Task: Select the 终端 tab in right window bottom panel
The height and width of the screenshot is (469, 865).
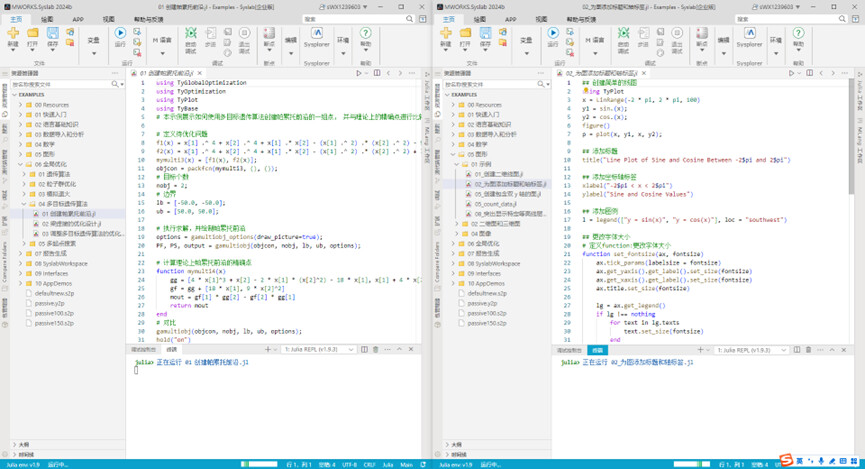Action: coord(597,350)
